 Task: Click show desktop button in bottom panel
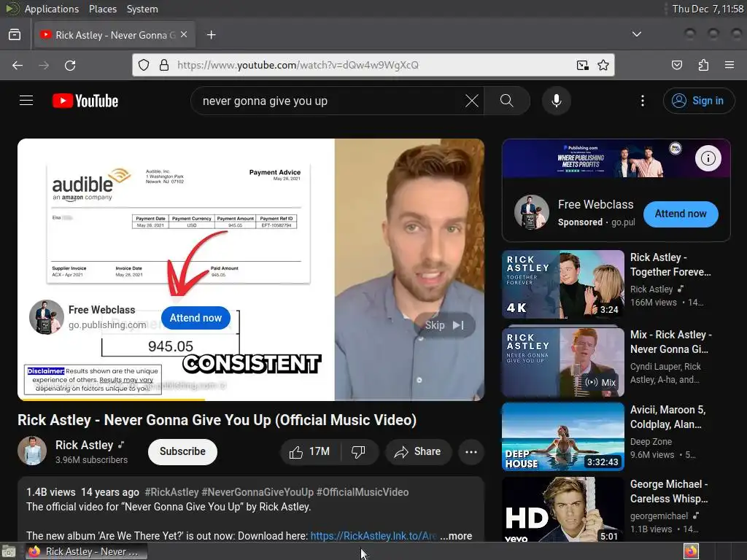9,551
